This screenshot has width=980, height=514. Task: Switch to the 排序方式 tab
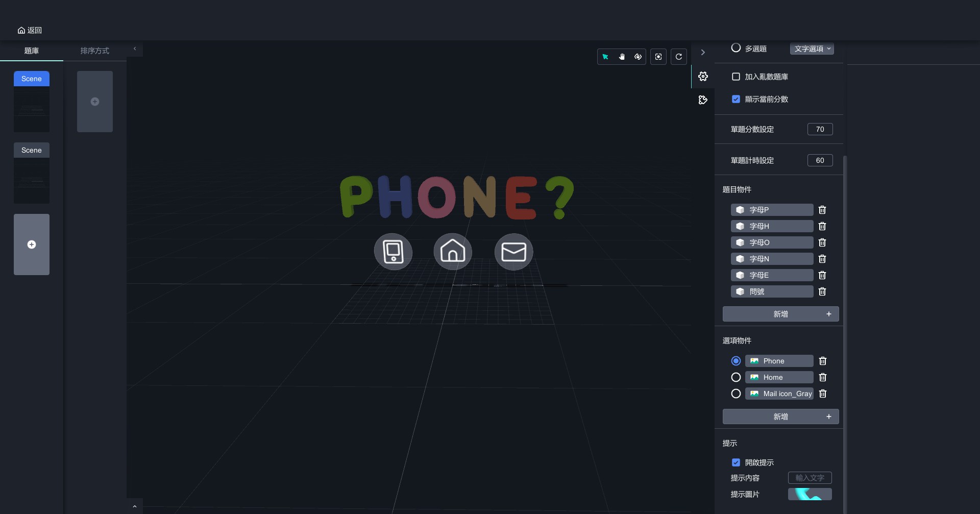95,51
